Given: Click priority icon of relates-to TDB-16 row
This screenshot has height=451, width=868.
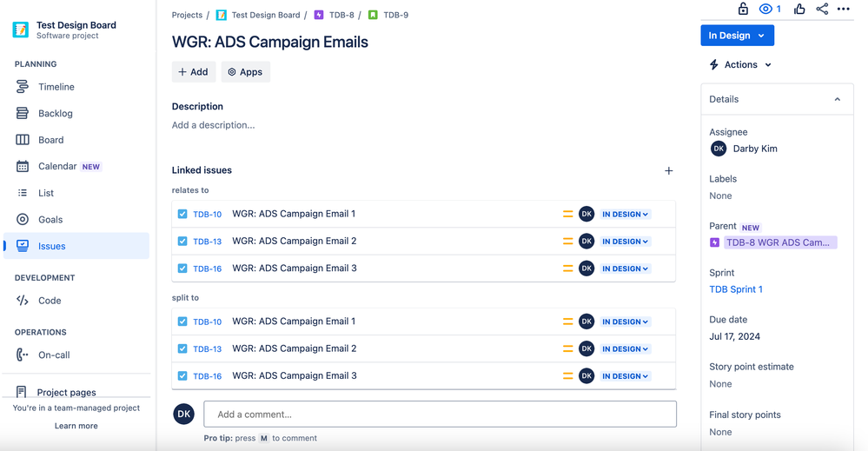Looking at the screenshot, I should point(567,269).
